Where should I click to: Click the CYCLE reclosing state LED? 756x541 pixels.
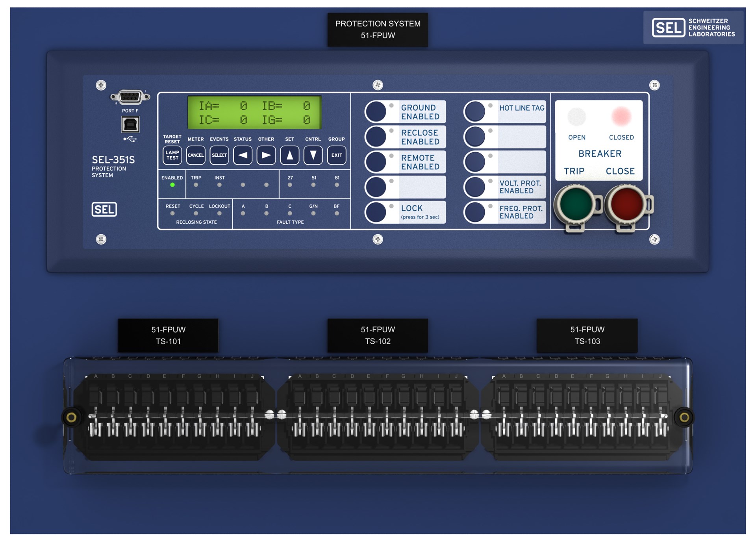click(x=196, y=213)
